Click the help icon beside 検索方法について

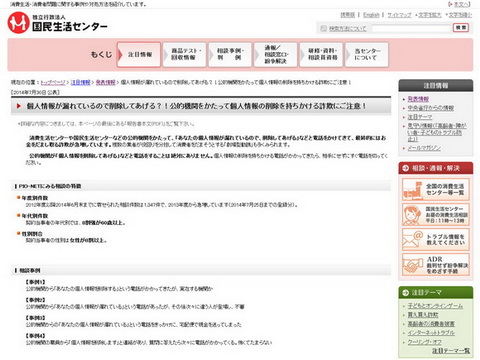[323, 28]
